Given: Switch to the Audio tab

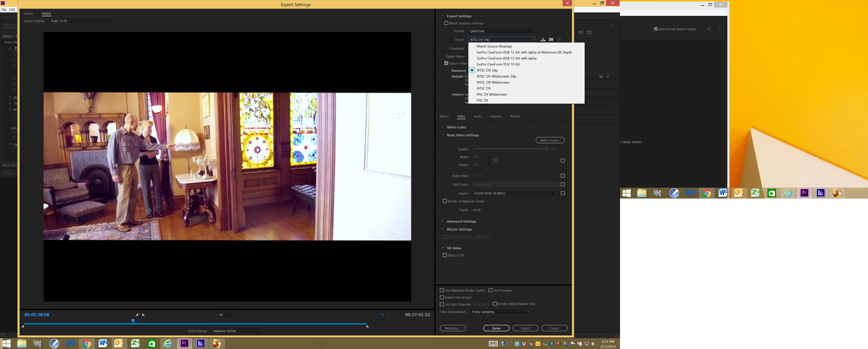Looking at the screenshot, I should point(477,116).
